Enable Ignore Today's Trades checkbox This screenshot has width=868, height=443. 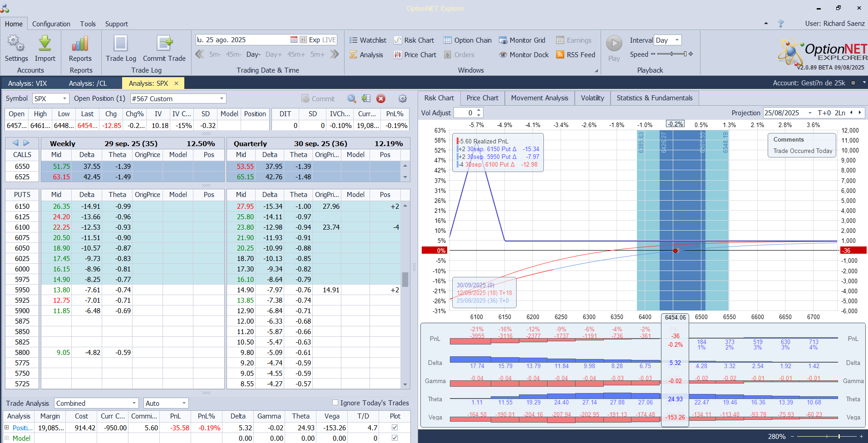[x=335, y=403]
